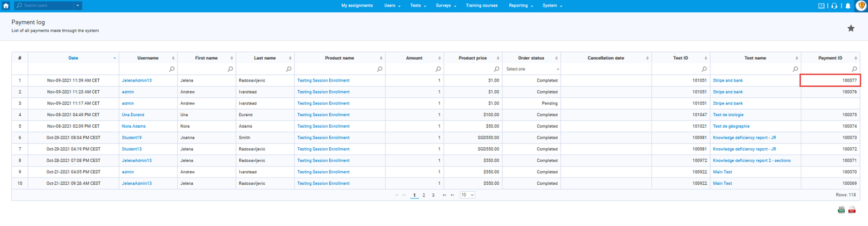
Task: Open the rows-per-page dropdown showing 10
Action: tap(467, 195)
